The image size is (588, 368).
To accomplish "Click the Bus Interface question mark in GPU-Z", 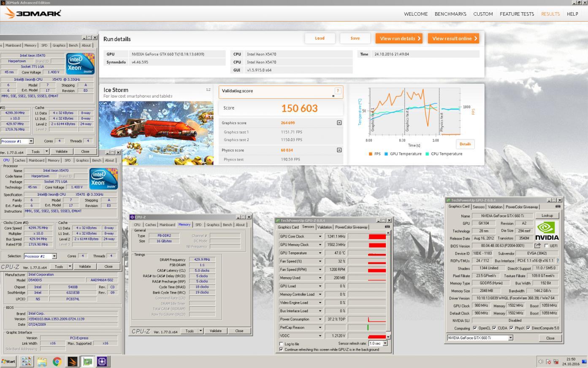I will click(558, 261).
